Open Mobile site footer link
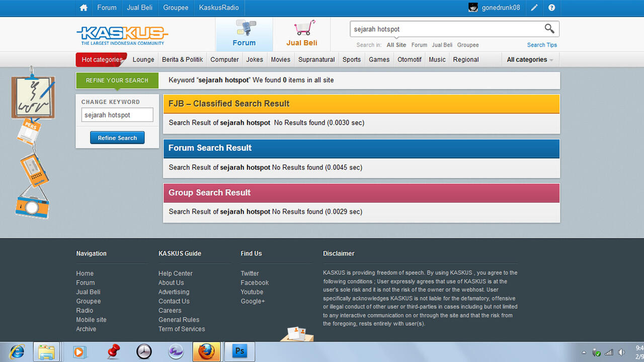Screen dimensions: 644x362 91,320
